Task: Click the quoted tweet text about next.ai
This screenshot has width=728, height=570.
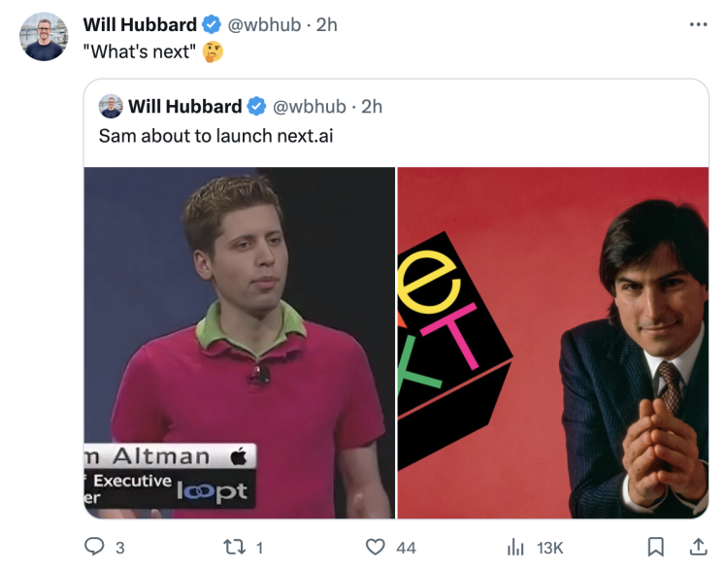Action: (x=215, y=136)
